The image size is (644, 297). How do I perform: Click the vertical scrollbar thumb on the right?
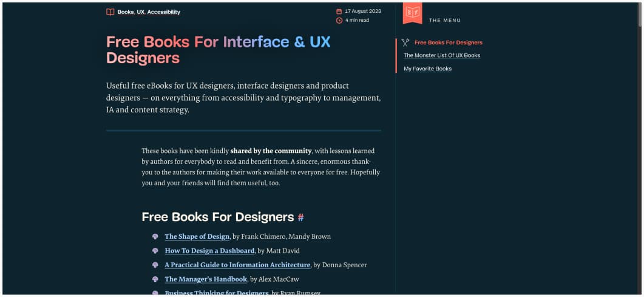click(639, 15)
